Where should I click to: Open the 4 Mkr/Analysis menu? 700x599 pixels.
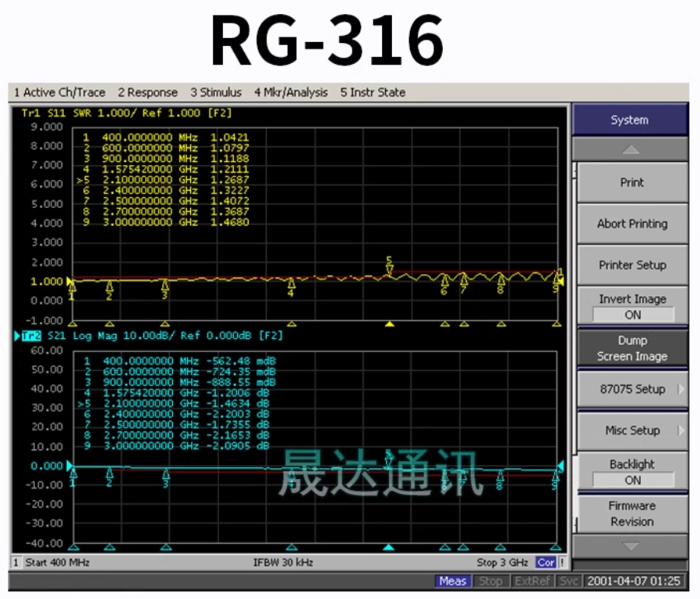coord(291,93)
